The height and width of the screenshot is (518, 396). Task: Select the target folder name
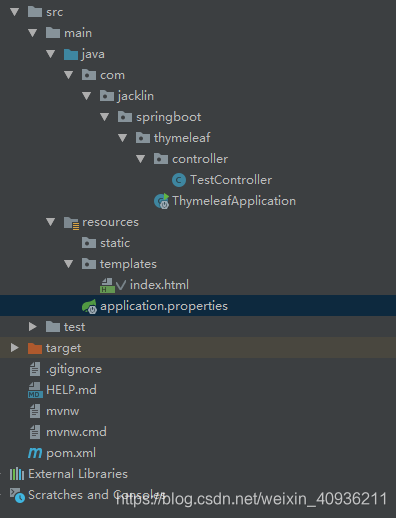click(x=63, y=348)
